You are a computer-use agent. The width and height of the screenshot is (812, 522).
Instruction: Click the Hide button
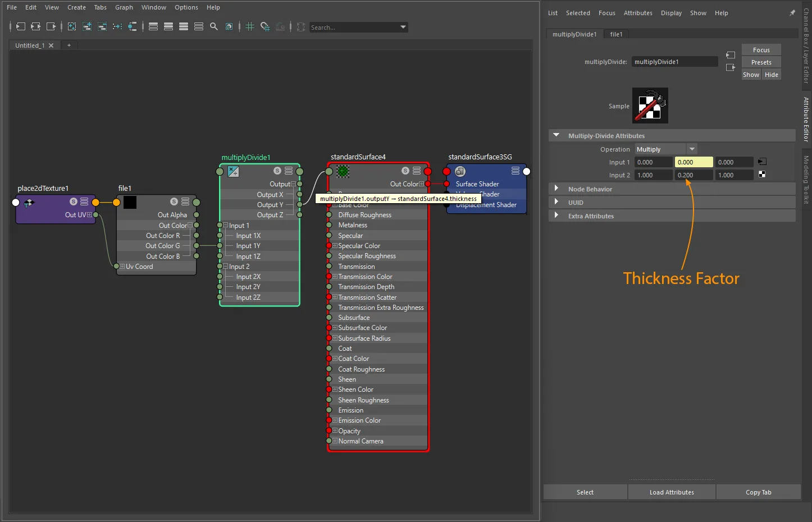pyautogui.click(x=772, y=75)
